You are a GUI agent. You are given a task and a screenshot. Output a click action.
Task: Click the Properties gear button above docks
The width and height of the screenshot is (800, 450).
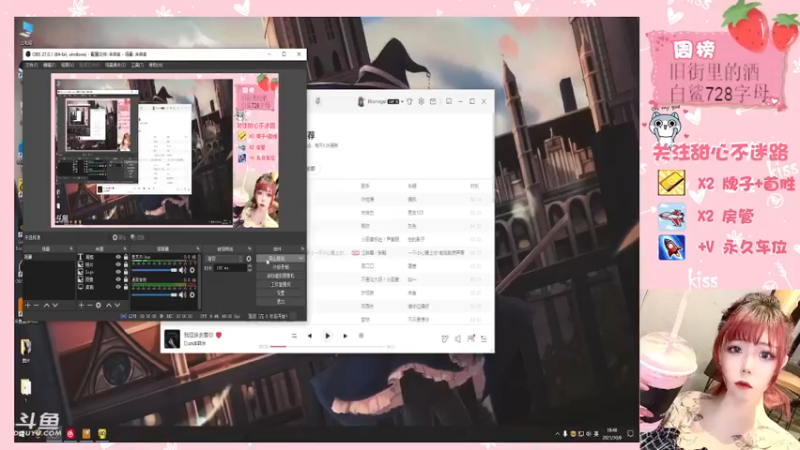118,237
